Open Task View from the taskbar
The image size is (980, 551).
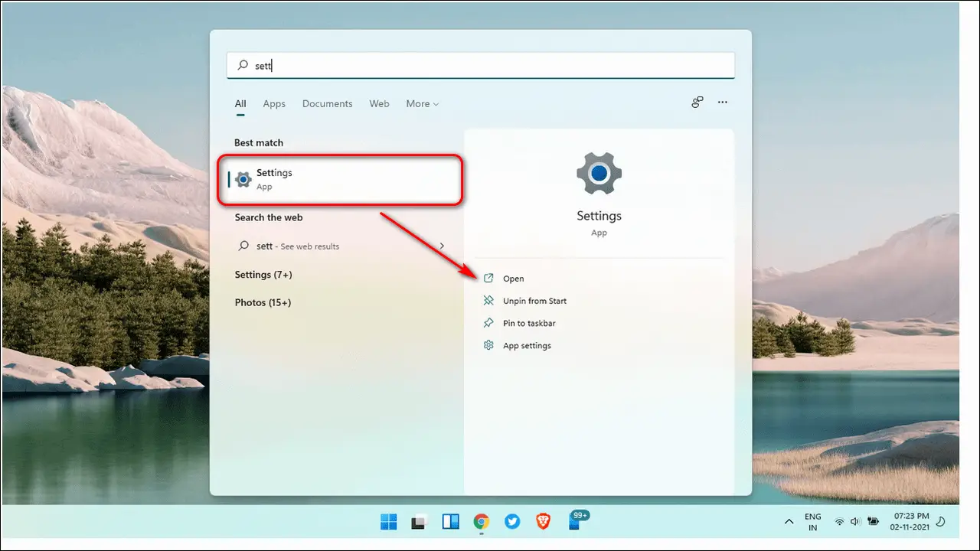click(419, 522)
